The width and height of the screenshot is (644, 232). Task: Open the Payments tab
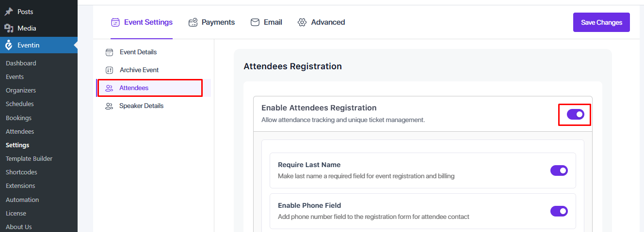[x=218, y=22]
